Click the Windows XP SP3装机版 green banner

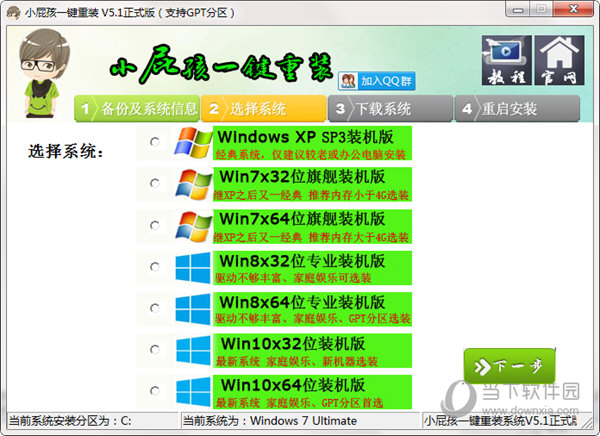point(312,143)
